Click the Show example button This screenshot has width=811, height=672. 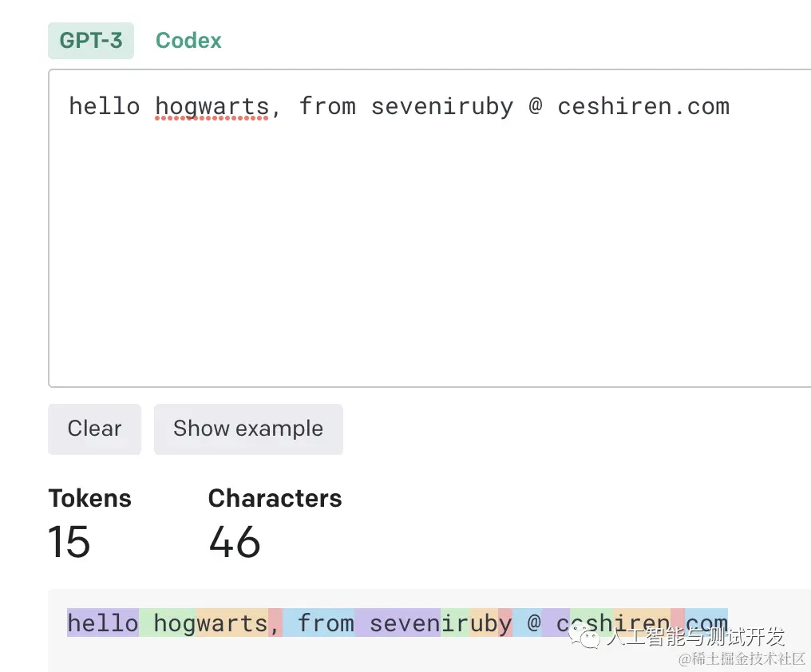248,429
